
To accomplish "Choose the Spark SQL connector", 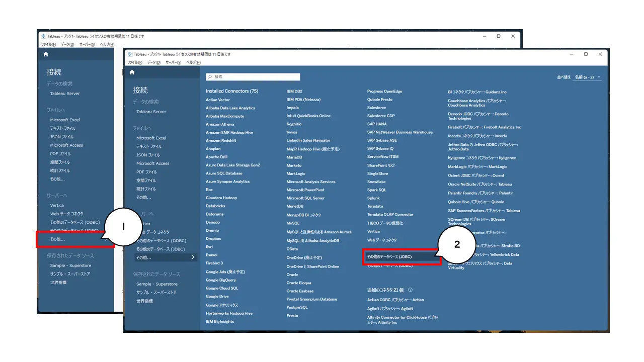I will 377,190.
